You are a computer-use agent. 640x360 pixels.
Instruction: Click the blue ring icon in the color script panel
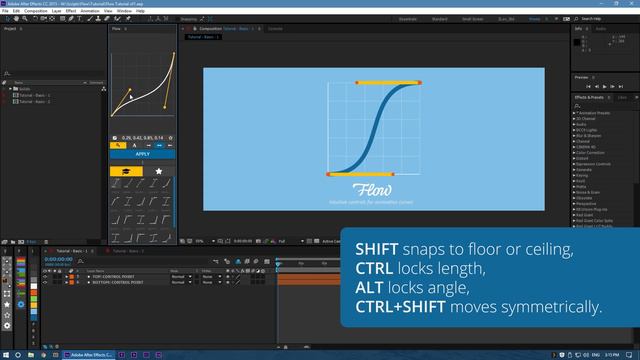tap(21, 304)
